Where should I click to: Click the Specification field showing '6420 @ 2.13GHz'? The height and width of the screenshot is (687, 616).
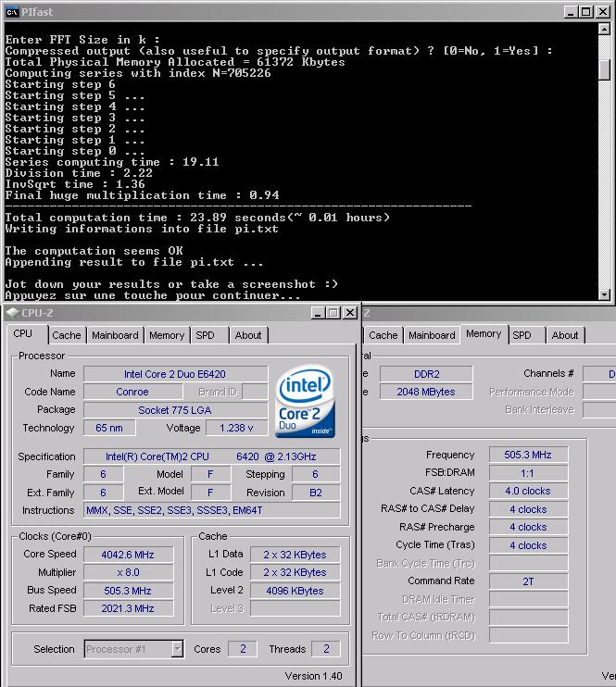(x=211, y=456)
